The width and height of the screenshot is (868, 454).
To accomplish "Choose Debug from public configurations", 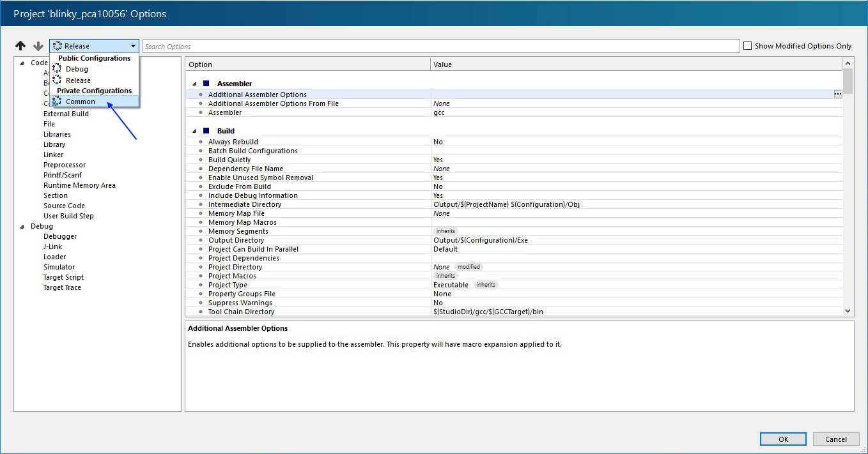I will click(77, 69).
